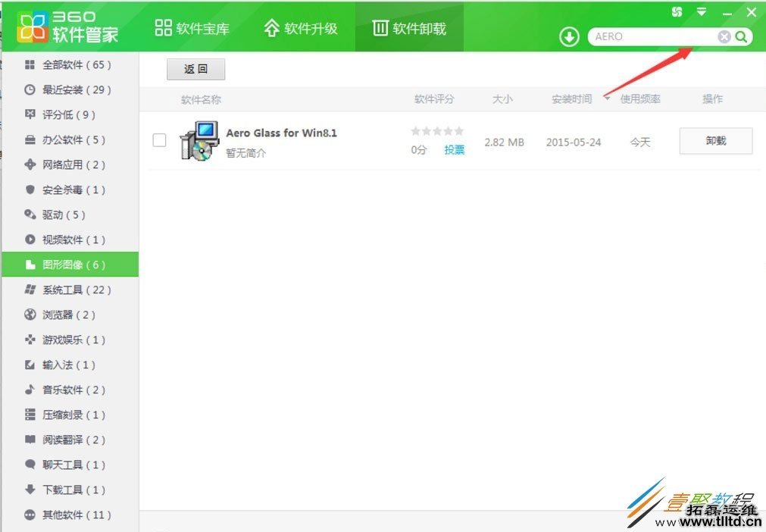Click the magnifier icon to search
The height and width of the screenshot is (532, 766).
(x=740, y=36)
